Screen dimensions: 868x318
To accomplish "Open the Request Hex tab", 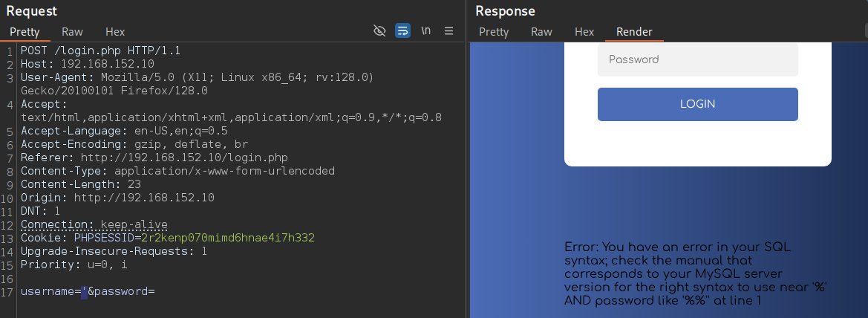I will click(115, 32).
